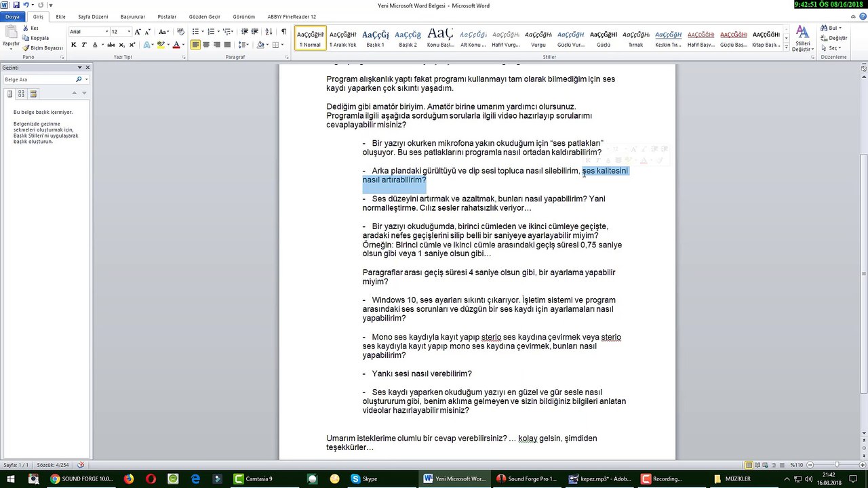
Task: Clear formatting with eraser icon
Action: coord(180,32)
